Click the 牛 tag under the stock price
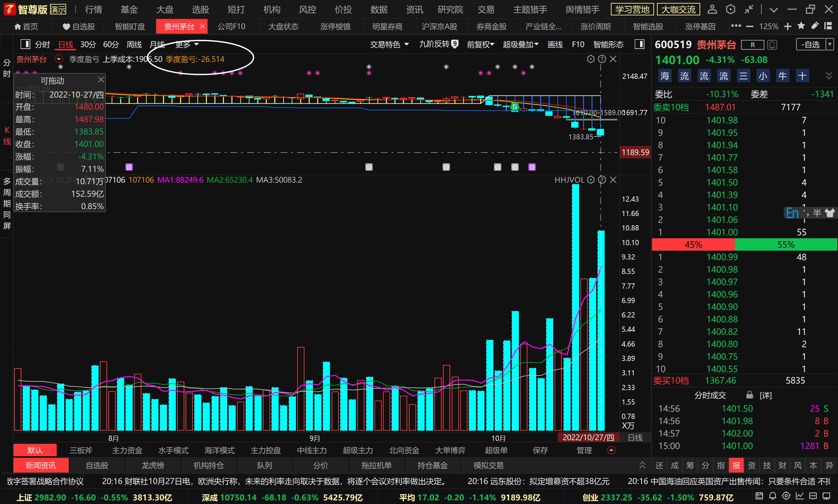This screenshot has height=504, width=838. tap(782, 76)
